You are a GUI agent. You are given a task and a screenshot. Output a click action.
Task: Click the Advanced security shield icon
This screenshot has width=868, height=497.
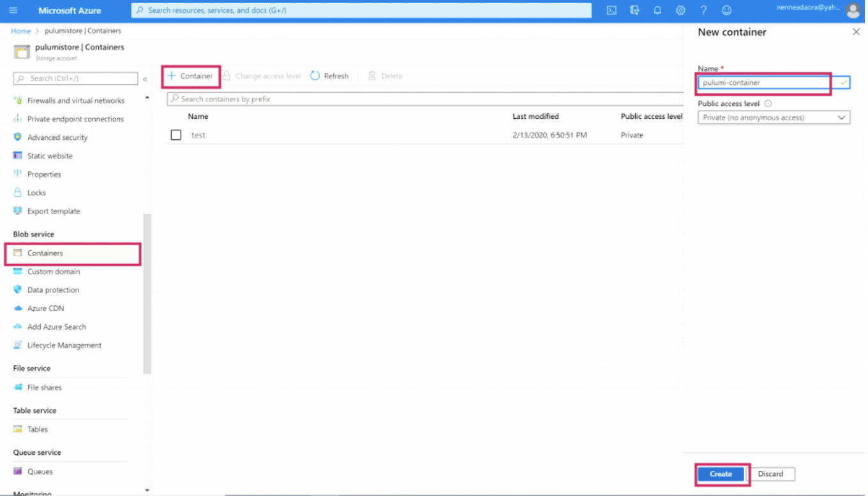18,138
